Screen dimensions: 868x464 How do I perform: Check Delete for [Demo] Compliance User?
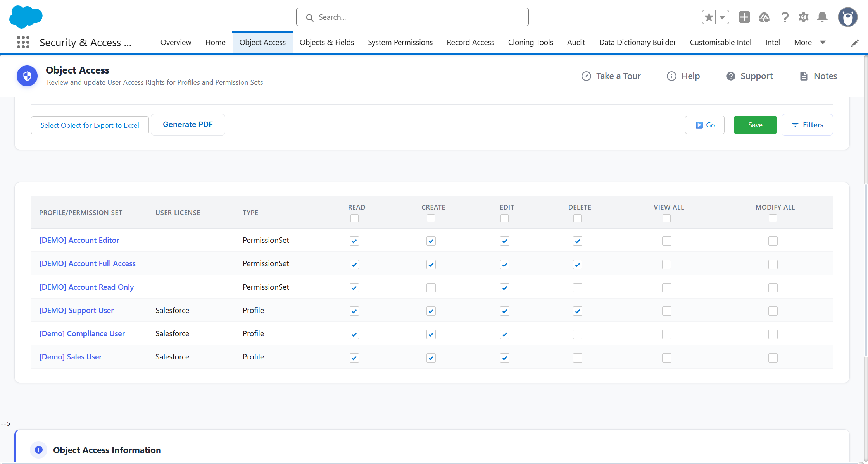[x=578, y=334]
